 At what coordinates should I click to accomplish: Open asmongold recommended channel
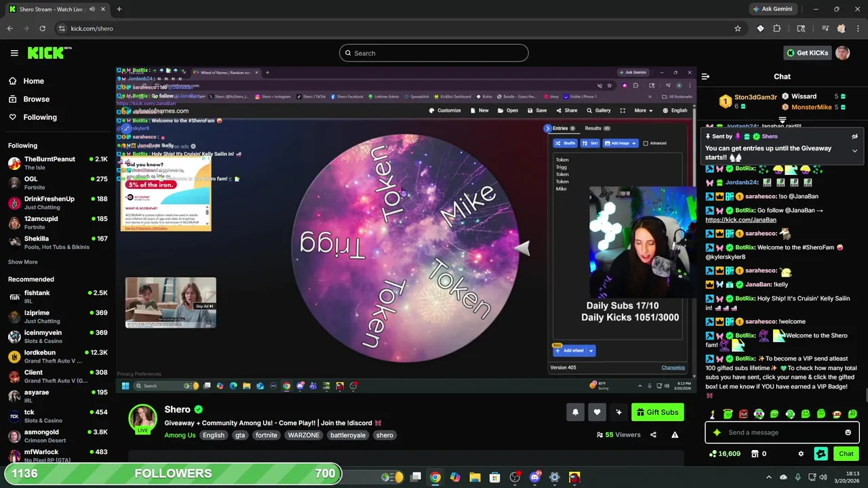pyautogui.click(x=58, y=436)
